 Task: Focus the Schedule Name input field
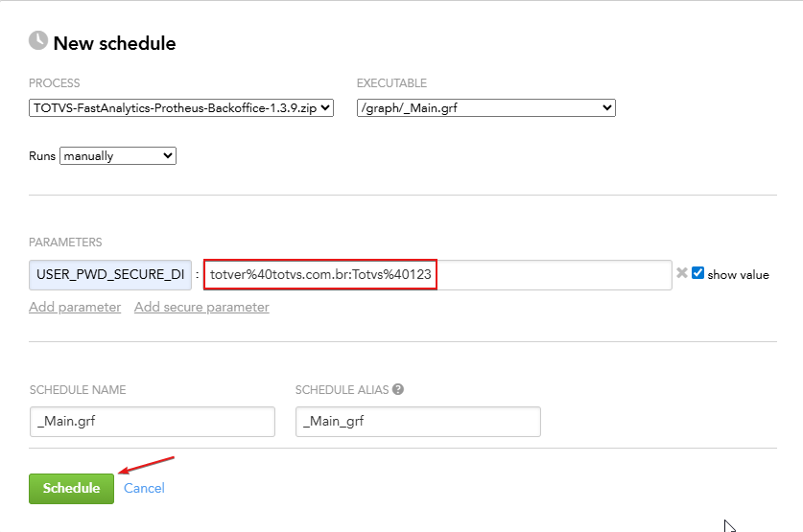(152, 422)
